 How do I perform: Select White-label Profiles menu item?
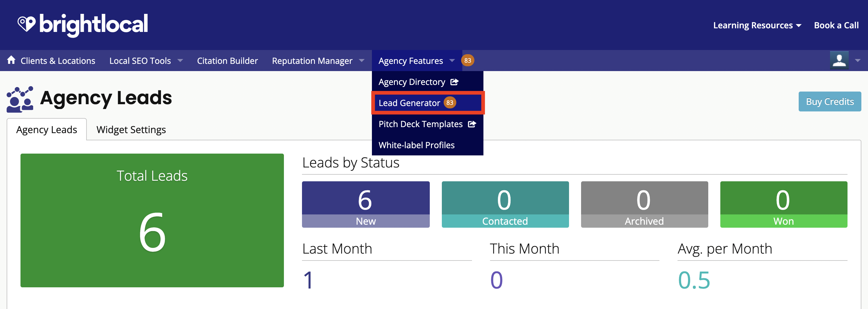coord(427,145)
